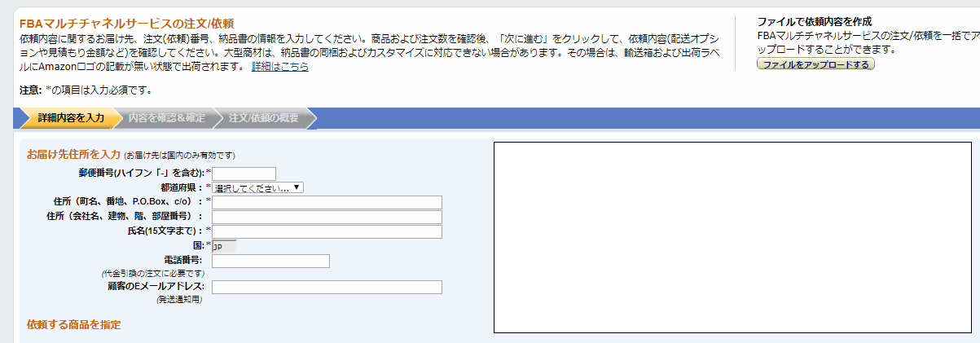980x343 pixels.
Task: Click the ファイルをアップロードする button
Action: pos(815,64)
